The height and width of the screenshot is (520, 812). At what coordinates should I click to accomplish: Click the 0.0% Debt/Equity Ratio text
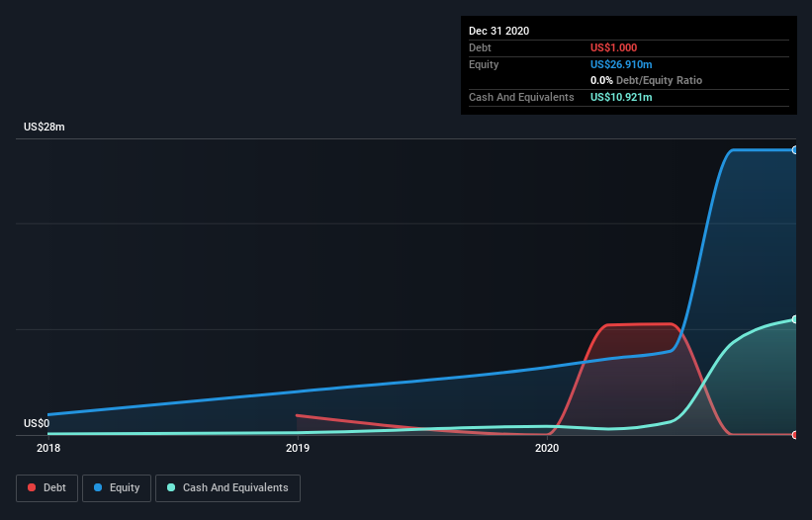[646, 81]
